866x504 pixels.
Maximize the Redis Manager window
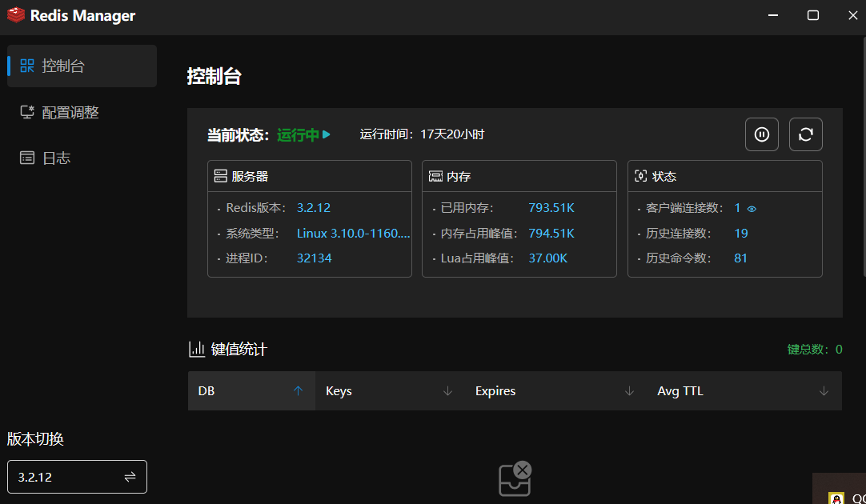[x=813, y=15]
